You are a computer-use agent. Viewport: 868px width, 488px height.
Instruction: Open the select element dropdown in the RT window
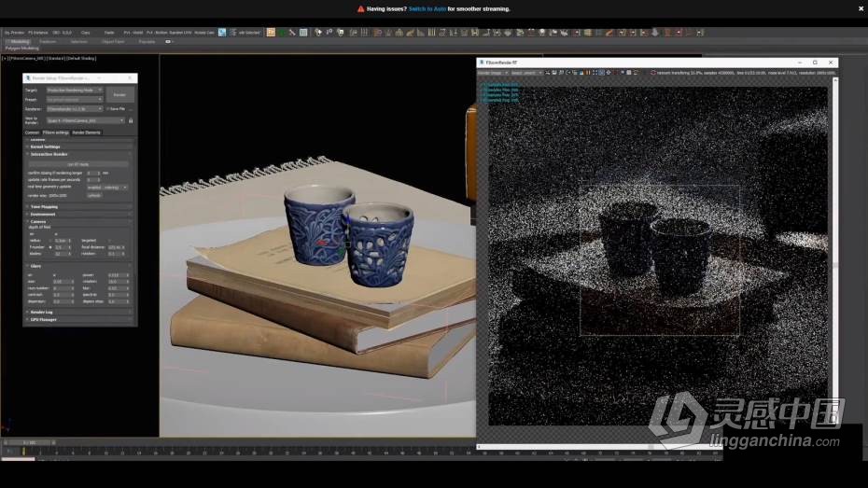526,73
